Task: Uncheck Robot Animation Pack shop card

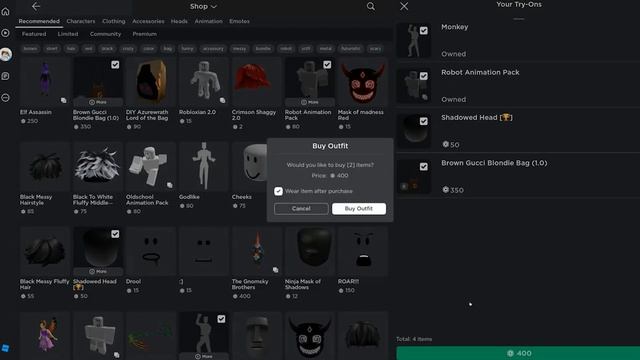Action: click(x=327, y=64)
